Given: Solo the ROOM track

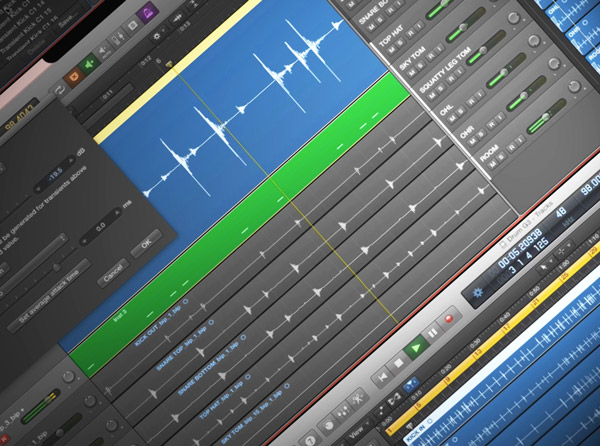Looking at the screenshot, I should (x=502, y=156).
